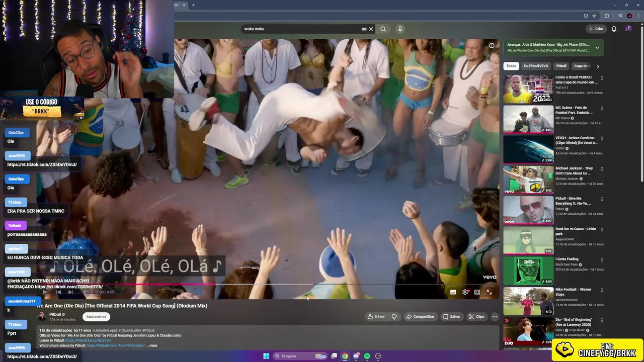Show the video info card icon
Viewport: 644px width, 362px height.
point(492,45)
